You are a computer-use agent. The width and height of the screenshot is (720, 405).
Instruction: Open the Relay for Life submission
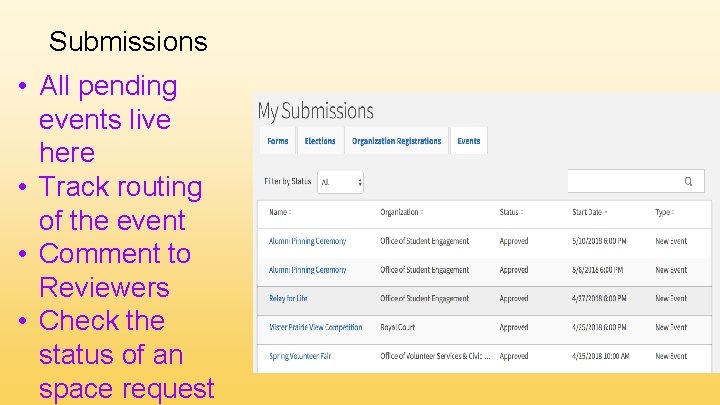[289, 298]
